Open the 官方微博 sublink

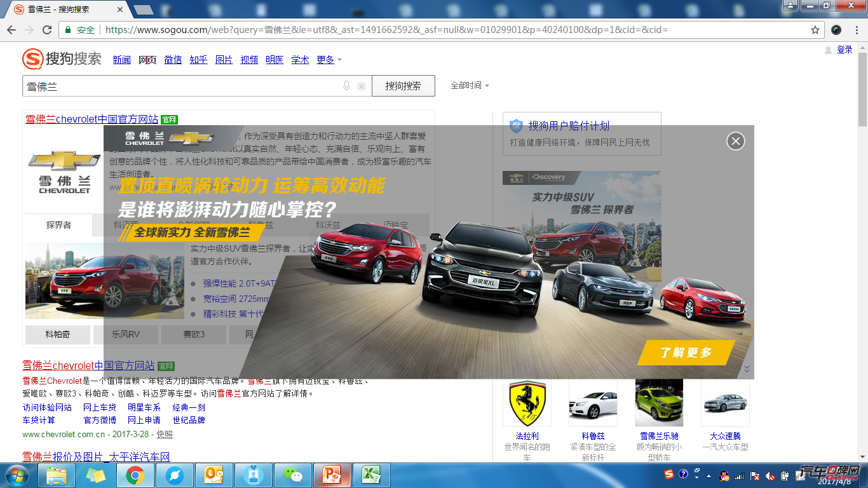[x=100, y=420]
